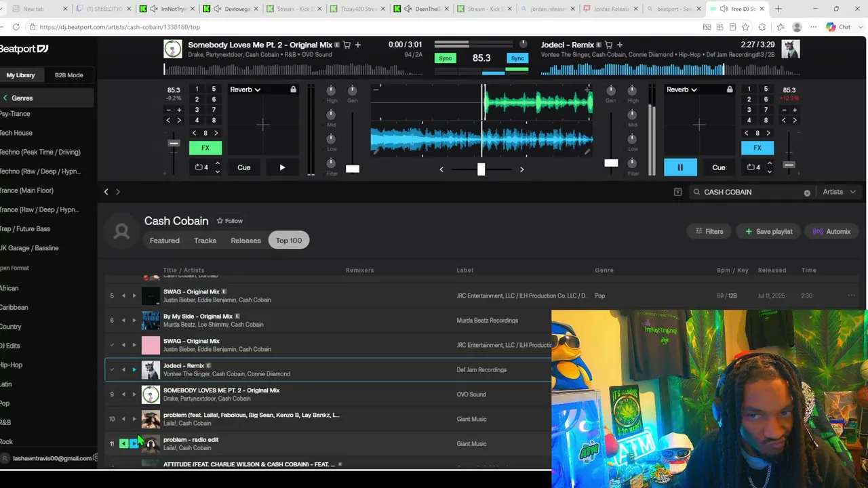Open the left deck Reverb effect dropdown
This screenshot has height=488, width=868.
(x=245, y=89)
